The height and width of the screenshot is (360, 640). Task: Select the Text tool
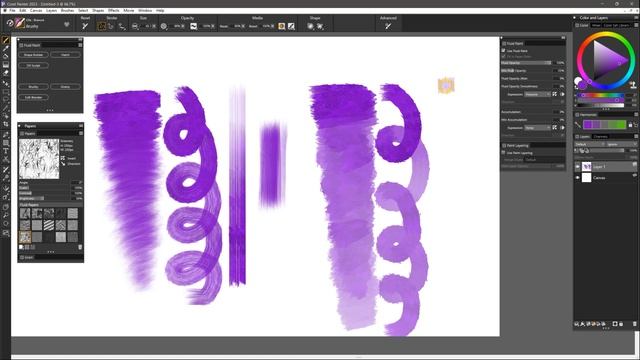coord(5,151)
